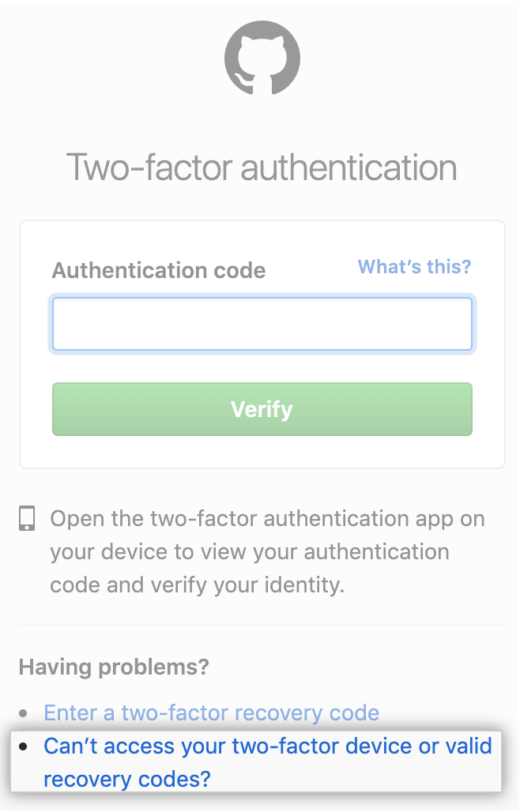
Task: Click the bullet before recovery code link
Action: (23, 713)
